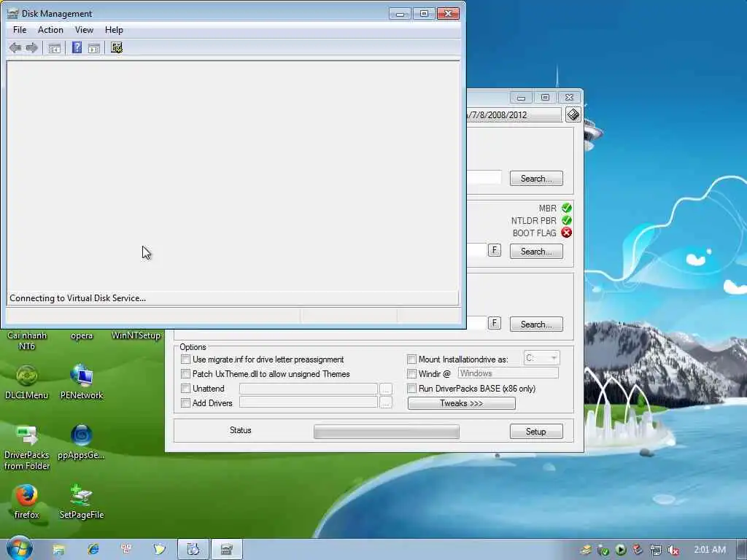This screenshot has width=747, height=560.
Task: Open the DLC1Menu desktop icon
Action: [x=27, y=382]
